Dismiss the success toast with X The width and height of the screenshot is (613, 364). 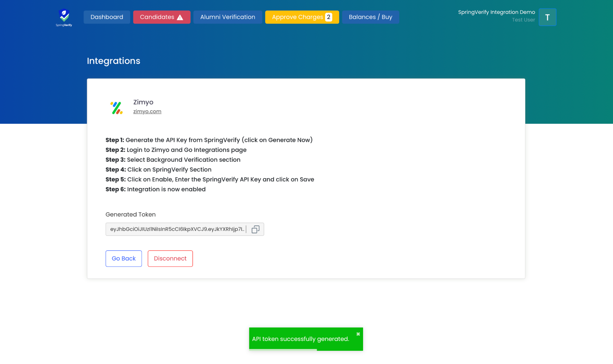[x=358, y=334]
